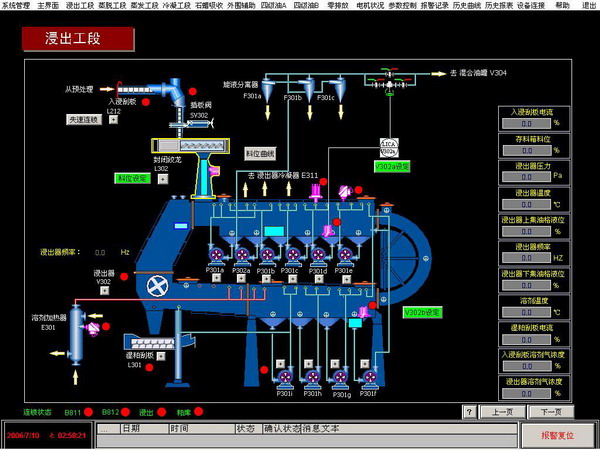Open the P302a设定 green setting box

point(391,166)
